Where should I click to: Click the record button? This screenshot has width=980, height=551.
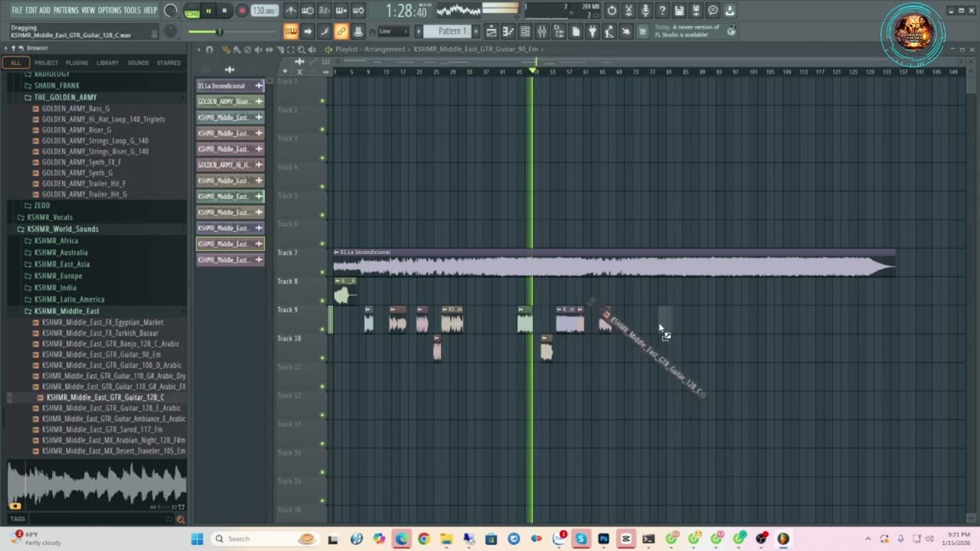(x=242, y=11)
